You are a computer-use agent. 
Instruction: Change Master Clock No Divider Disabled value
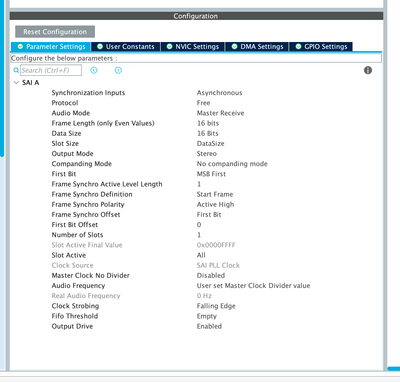tap(211, 275)
